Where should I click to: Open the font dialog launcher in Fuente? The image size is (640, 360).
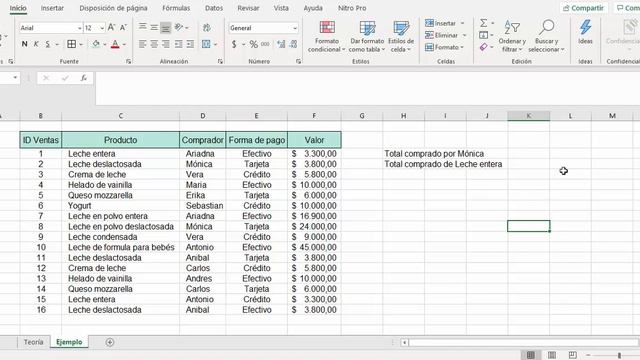(x=129, y=62)
